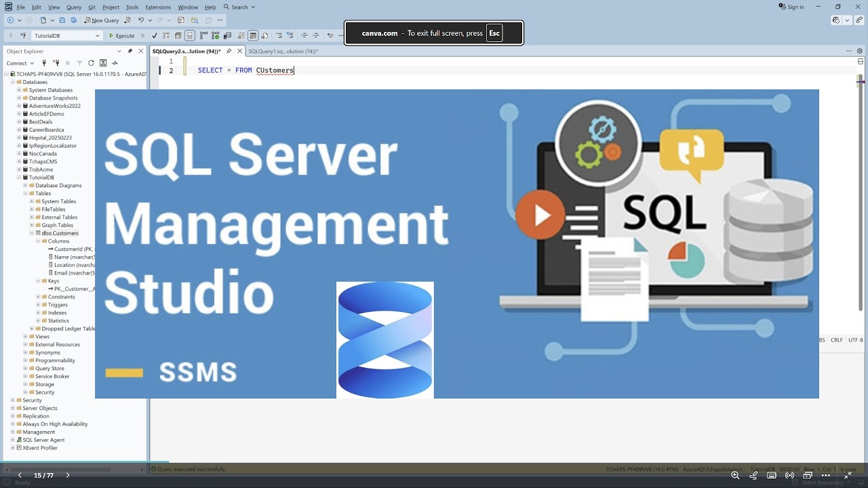The height and width of the screenshot is (488, 868).
Task: Click the Parse checkmark icon in SQL toolbar
Action: click(x=155, y=35)
